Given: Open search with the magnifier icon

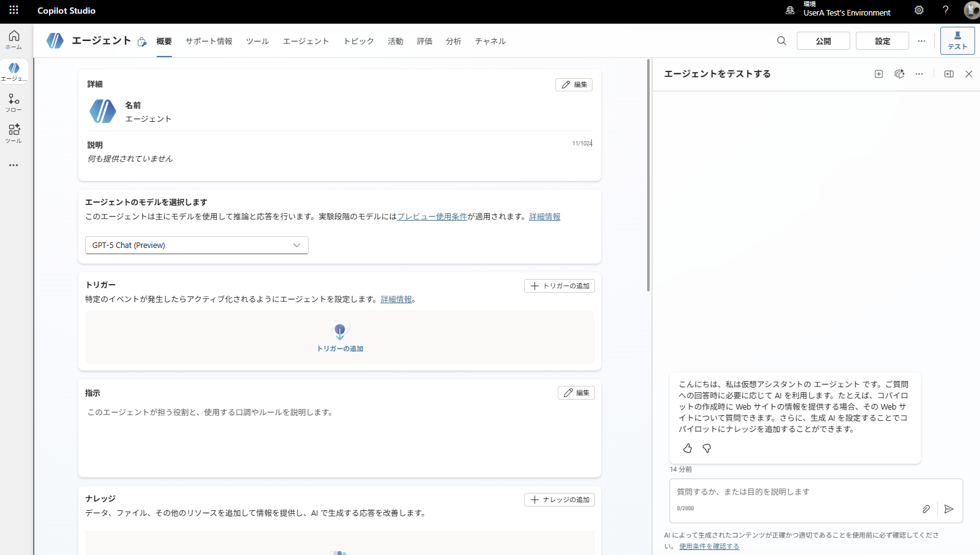Looking at the screenshot, I should point(781,41).
